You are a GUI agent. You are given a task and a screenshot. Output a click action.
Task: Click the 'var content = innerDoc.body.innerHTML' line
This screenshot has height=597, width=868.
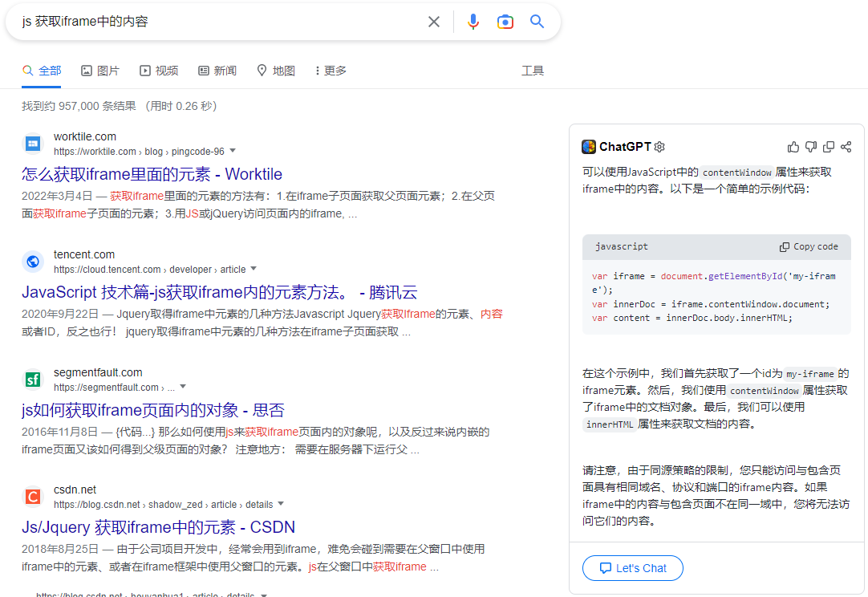click(x=692, y=318)
